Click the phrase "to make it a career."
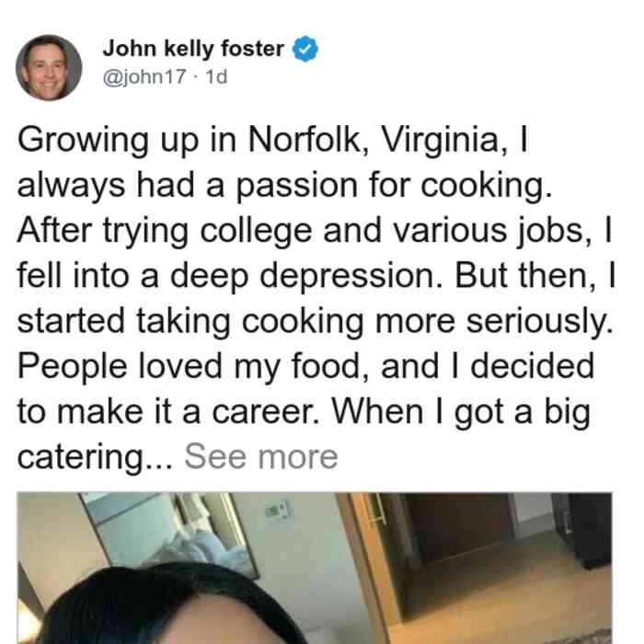The image size is (644, 644). click(168, 411)
